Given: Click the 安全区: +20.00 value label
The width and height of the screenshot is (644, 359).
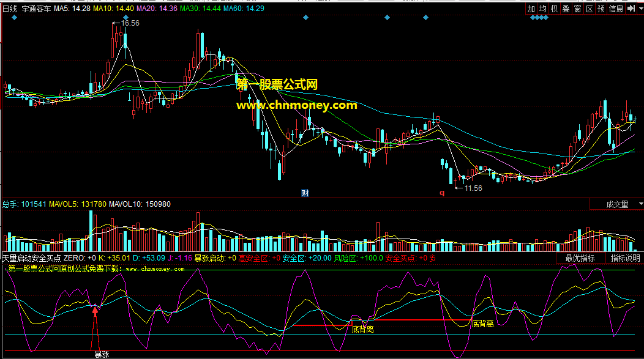Looking at the screenshot, I should pyautogui.click(x=307, y=258).
